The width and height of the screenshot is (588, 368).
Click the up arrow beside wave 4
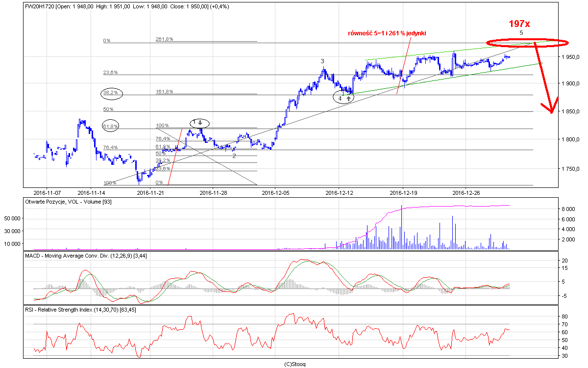click(348, 98)
